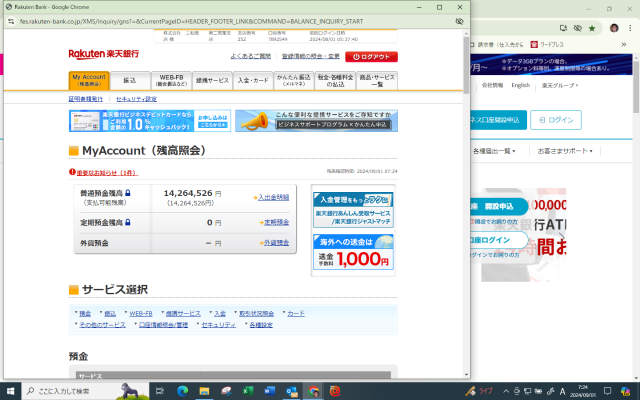Click the lock icon next to 定期預金残高
This screenshot has height=400, width=640.
pyautogui.click(x=128, y=222)
